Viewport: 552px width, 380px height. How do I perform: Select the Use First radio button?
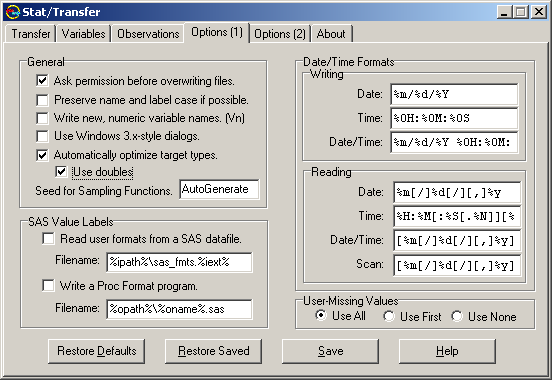click(x=389, y=316)
